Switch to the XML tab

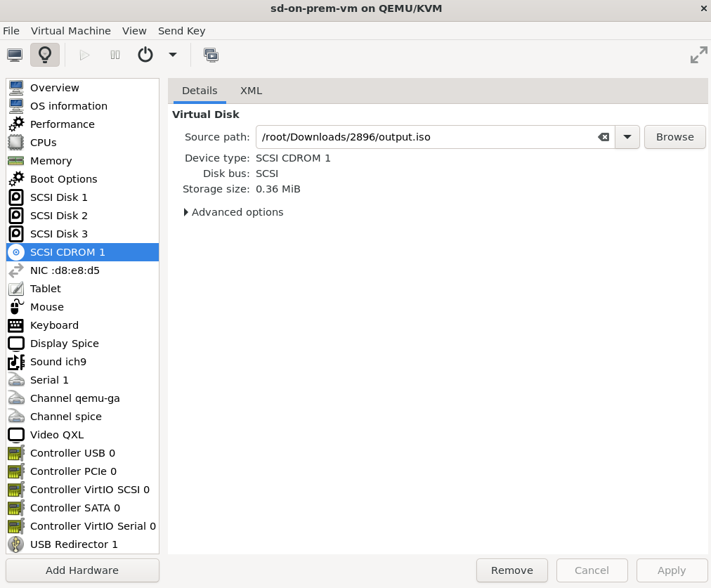(x=251, y=91)
